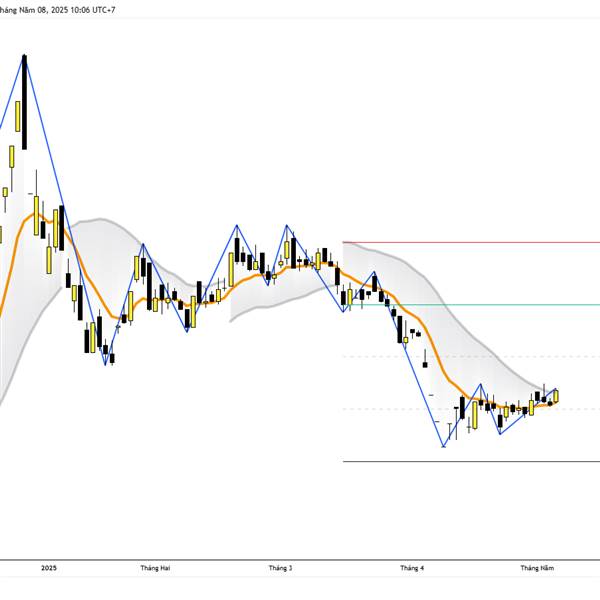Click the last yellow candle on the chart
The height and width of the screenshot is (600, 600).
point(556,396)
